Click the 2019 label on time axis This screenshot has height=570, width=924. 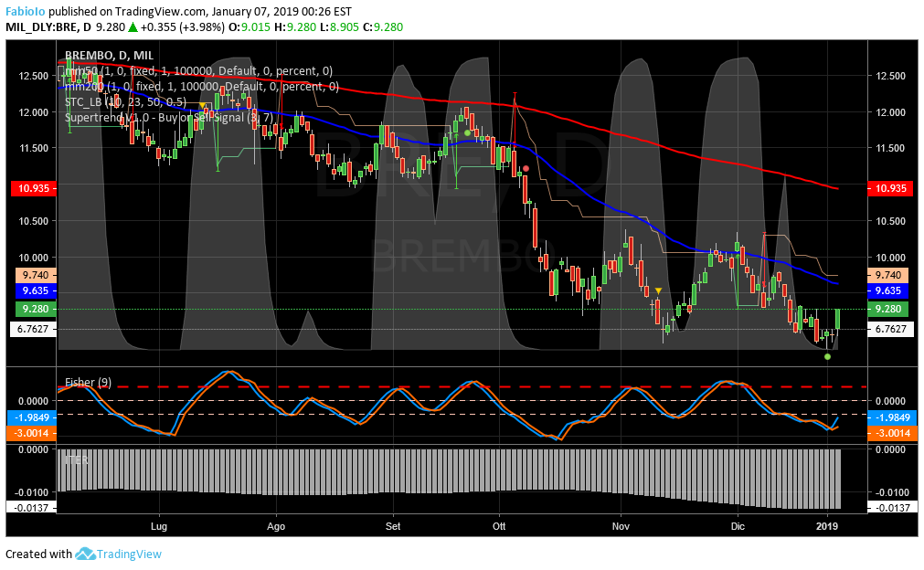tap(827, 526)
